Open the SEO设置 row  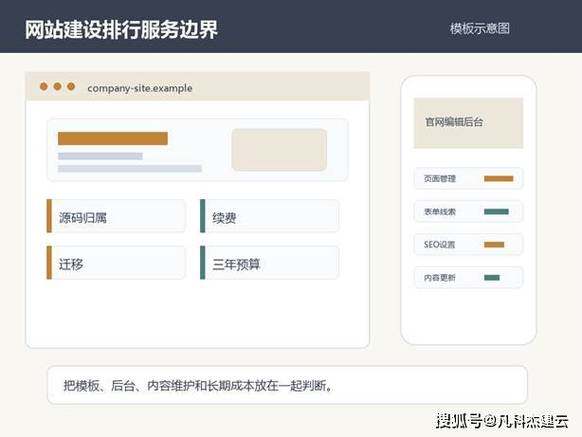tap(468, 244)
